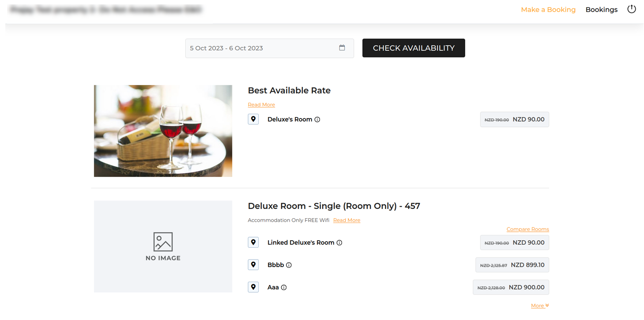The width and height of the screenshot is (644, 320).
Task: Expand More rooms list
Action: (540, 306)
